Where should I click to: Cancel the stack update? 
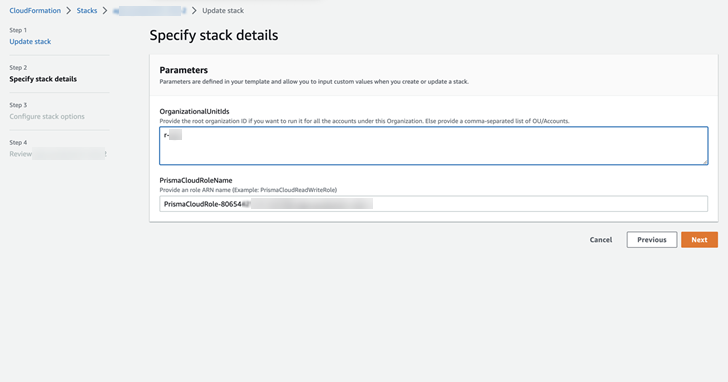coord(601,240)
